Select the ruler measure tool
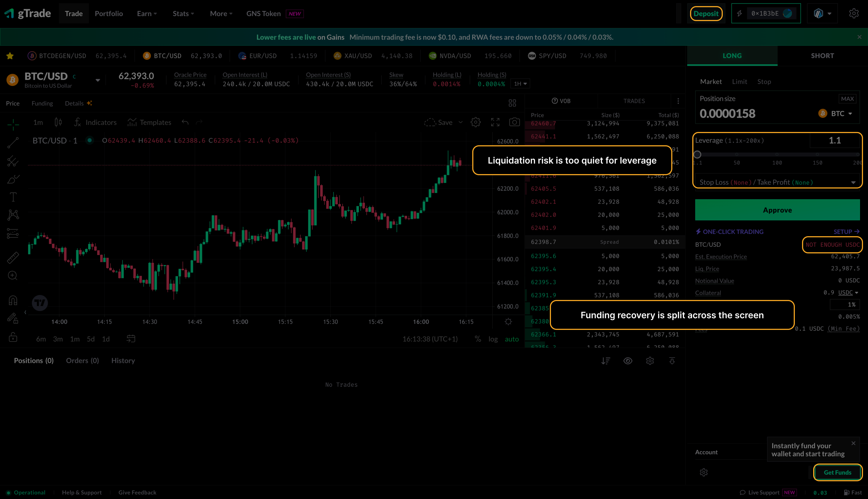The image size is (868, 499). click(x=13, y=258)
